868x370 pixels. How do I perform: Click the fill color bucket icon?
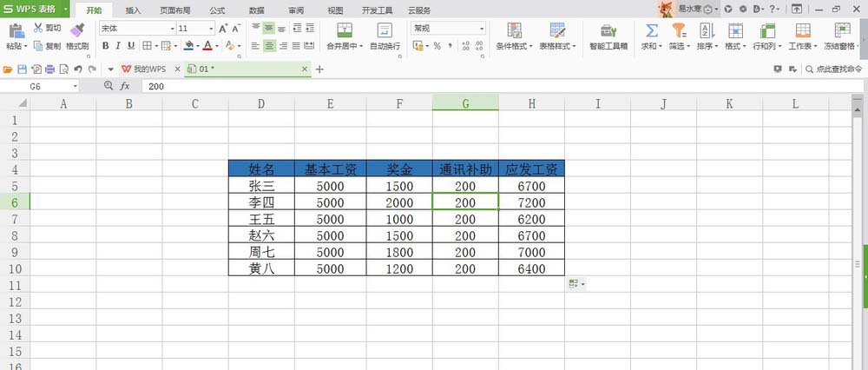pos(188,46)
